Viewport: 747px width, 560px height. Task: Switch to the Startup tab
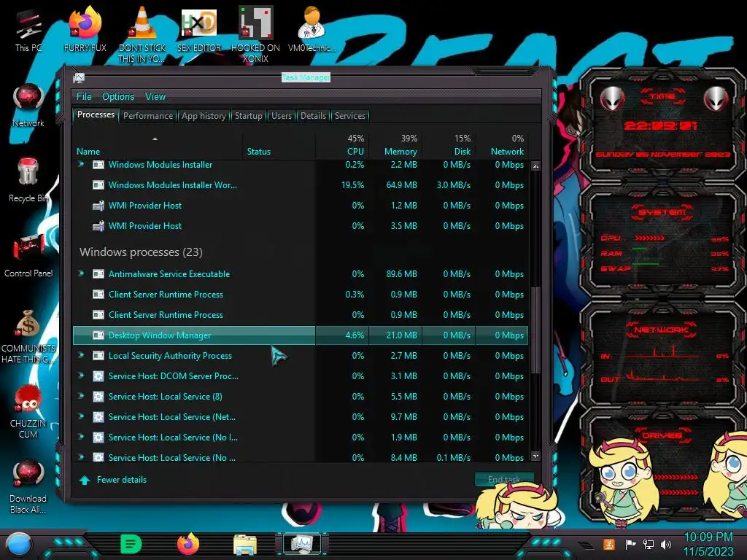pyautogui.click(x=248, y=116)
